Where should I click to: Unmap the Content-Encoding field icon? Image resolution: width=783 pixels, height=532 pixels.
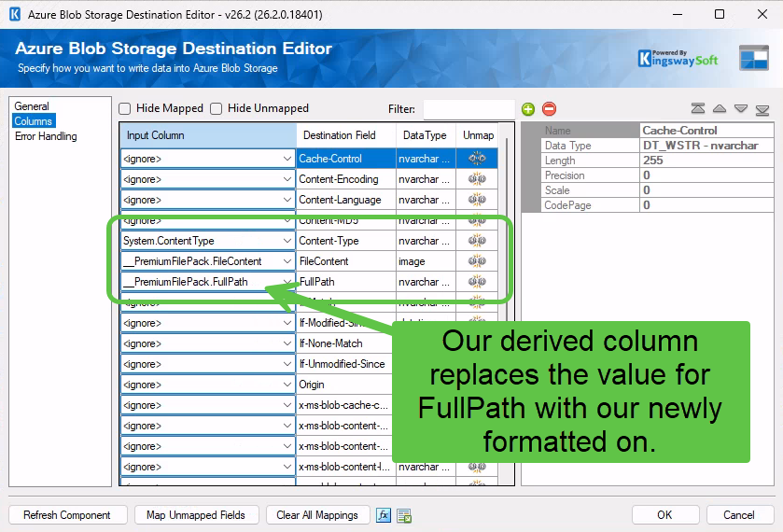click(x=477, y=179)
